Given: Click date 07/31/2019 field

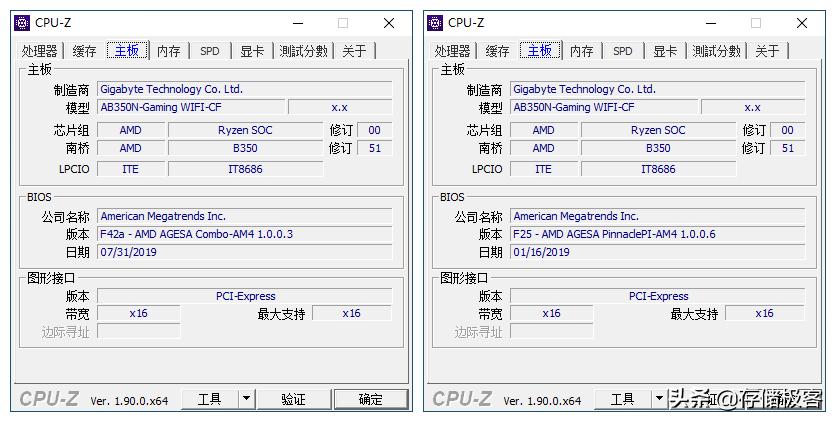Looking at the screenshot, I should coord(245,252).
